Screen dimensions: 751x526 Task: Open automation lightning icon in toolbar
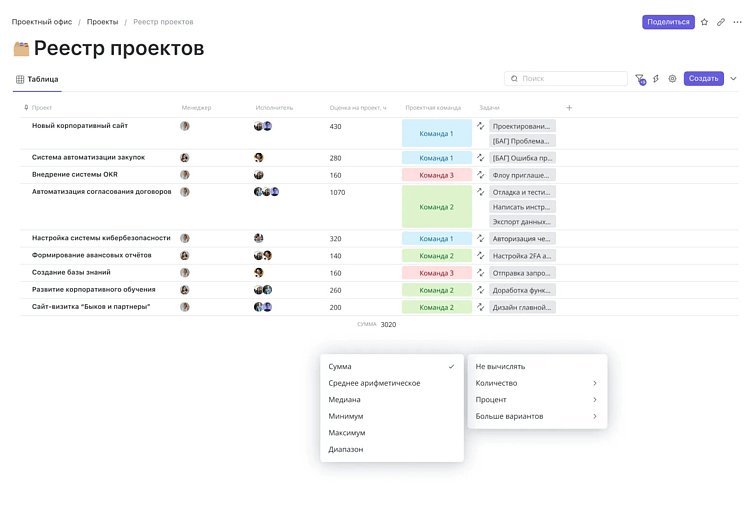point(656,79)
